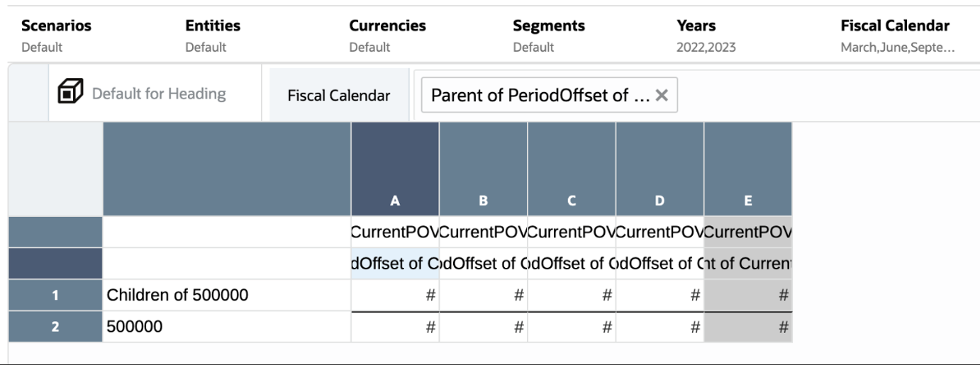Click the Parent of PeriodOffset member field

pyautogui.click(x=540, y=95)
